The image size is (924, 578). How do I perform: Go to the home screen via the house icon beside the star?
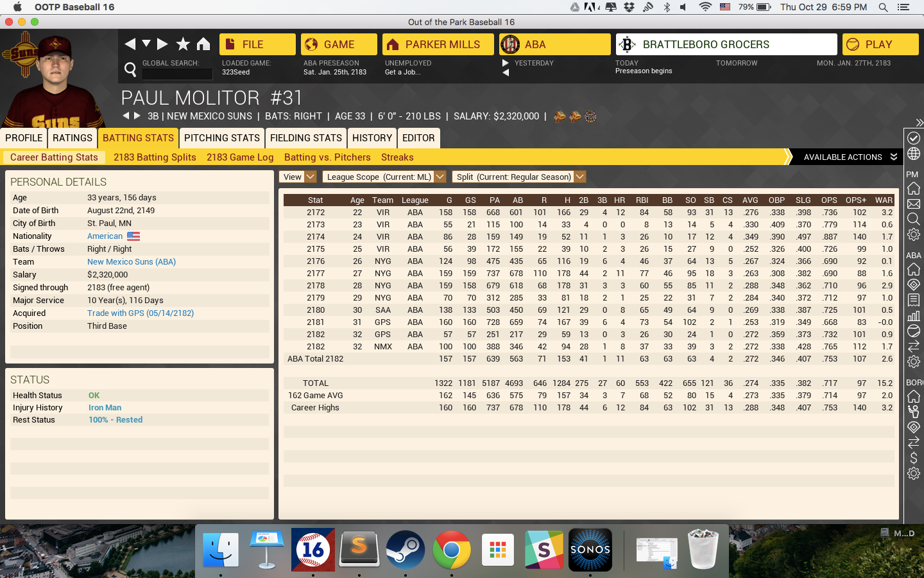(x=203, y=44)
